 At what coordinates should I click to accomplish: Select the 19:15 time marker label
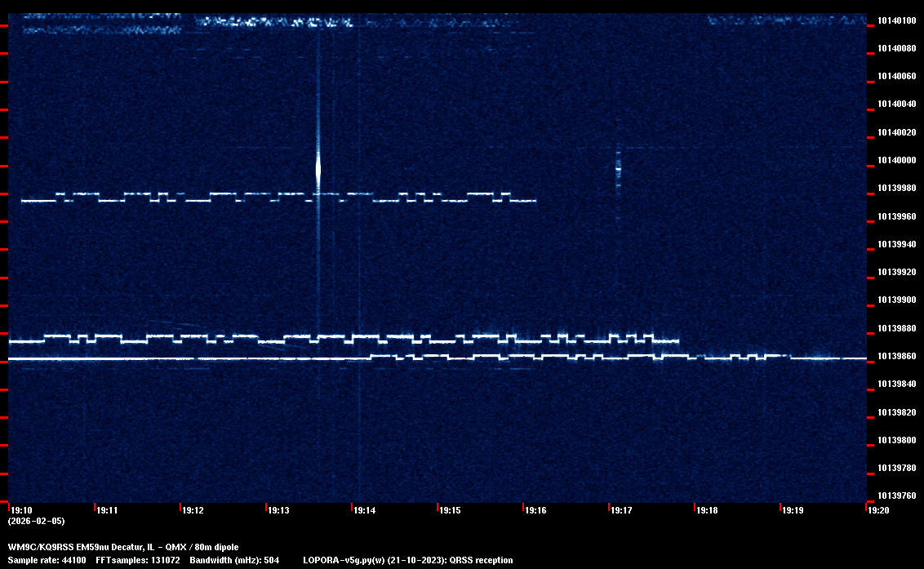[450, 511]
